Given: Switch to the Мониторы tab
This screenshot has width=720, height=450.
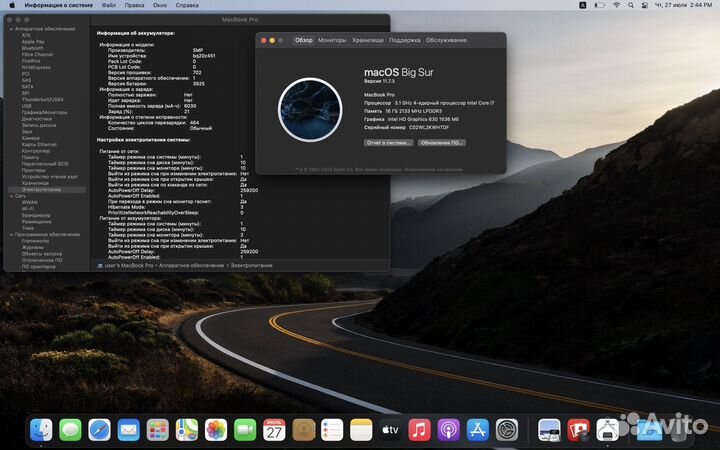Looking at the screenshot, I should click(332, 40).
